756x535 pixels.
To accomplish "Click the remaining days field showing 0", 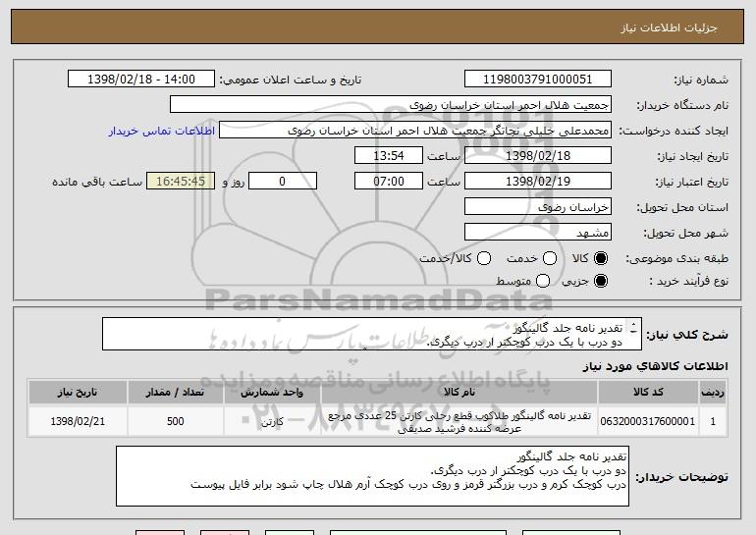I will (x=283, y=182).
